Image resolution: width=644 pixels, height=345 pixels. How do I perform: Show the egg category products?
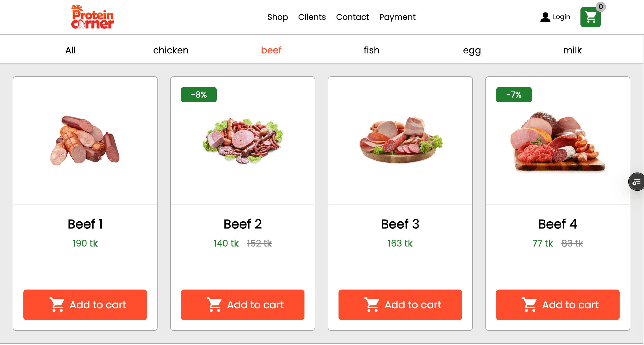click(x=472, y=50)
